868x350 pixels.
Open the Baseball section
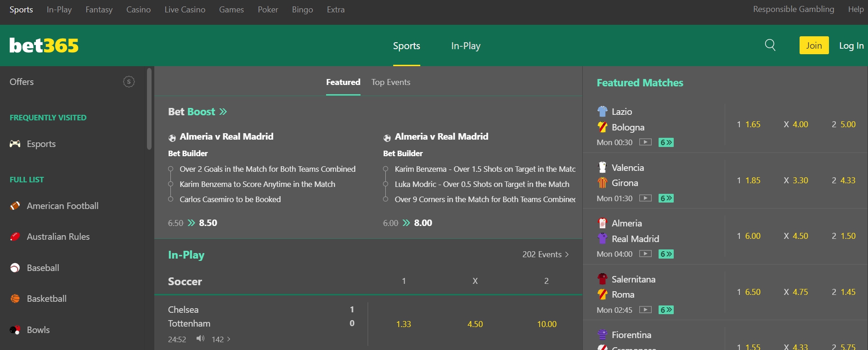point(43,268)
